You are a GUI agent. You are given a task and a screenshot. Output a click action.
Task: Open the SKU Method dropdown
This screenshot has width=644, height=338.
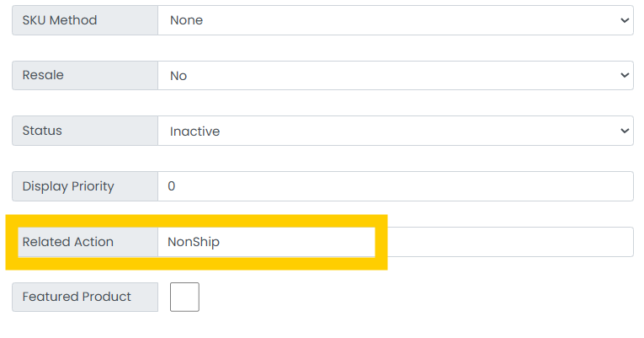click(x=395, y=20)
